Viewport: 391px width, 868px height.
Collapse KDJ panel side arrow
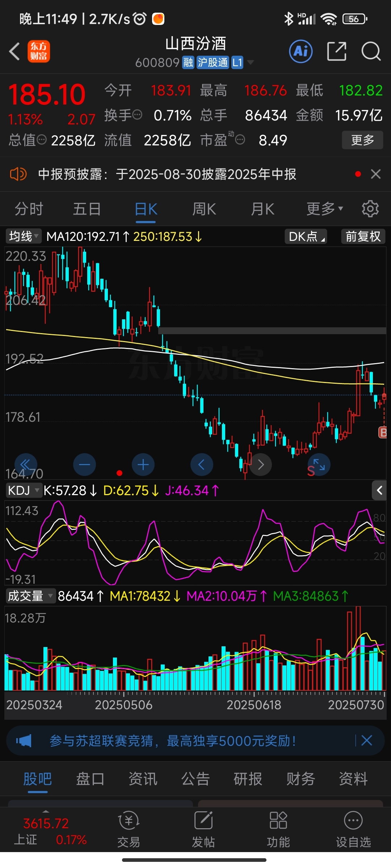click(x=379, y=490)
